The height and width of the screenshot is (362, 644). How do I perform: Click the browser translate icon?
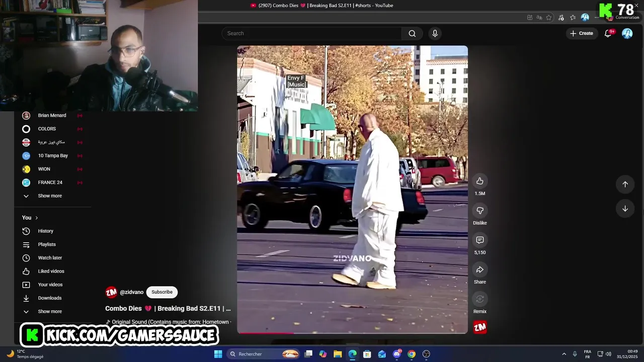click(539, 17)
